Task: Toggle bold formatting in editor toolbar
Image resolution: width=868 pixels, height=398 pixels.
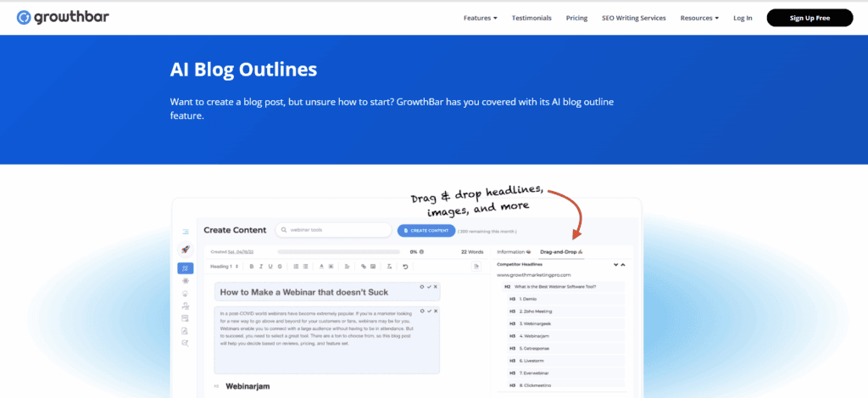Action: (x=251, y=266)
